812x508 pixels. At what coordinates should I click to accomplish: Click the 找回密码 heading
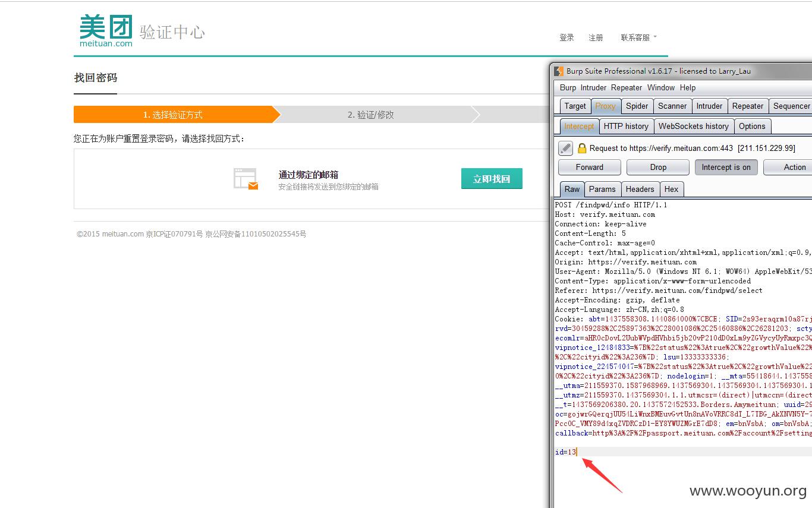coord(95,78)
